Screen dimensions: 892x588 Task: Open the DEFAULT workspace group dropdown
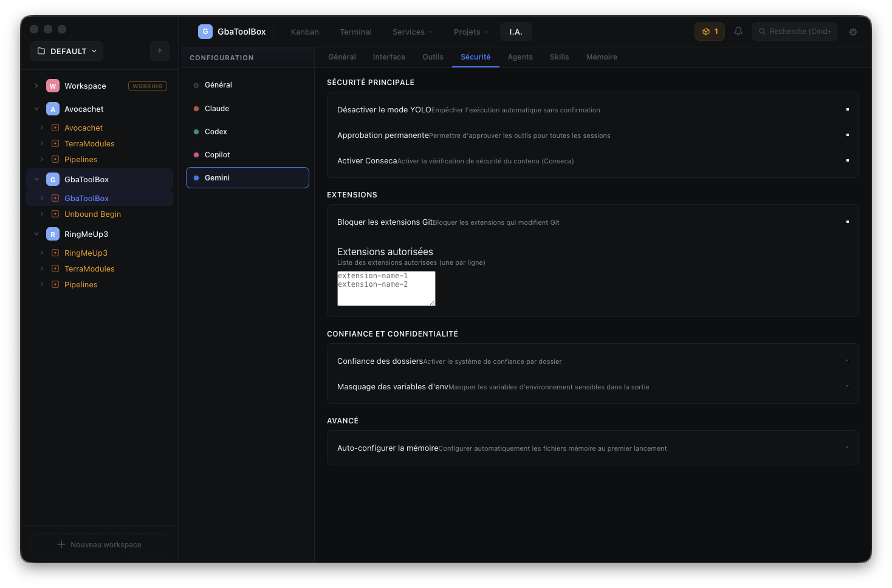click(67, 51)
